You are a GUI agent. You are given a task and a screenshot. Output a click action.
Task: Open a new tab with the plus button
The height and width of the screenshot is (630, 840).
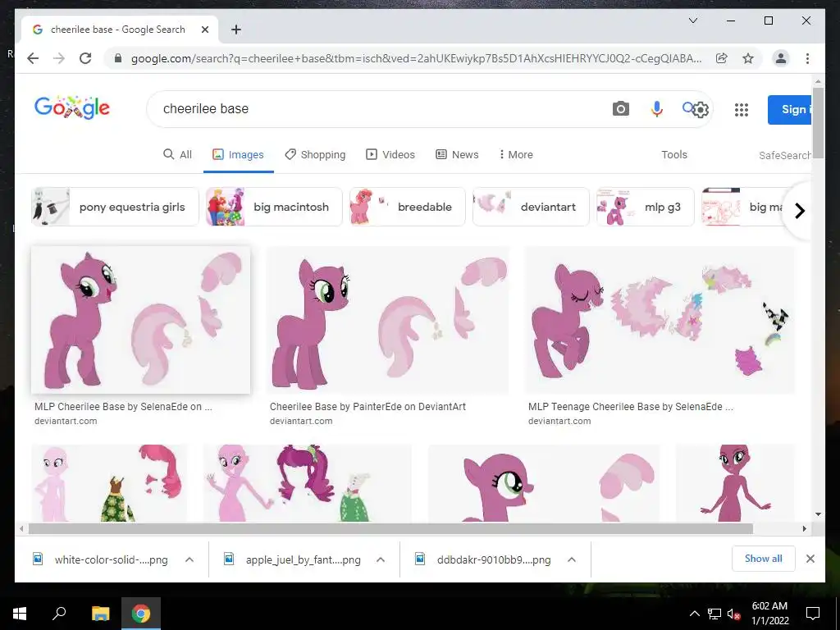tap(236, 30)
